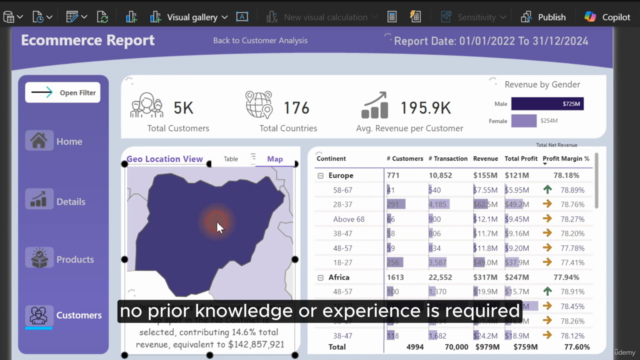Click orange arrow in Above 68 row
This screenshot has height=360, width=640.
point(547,219)
